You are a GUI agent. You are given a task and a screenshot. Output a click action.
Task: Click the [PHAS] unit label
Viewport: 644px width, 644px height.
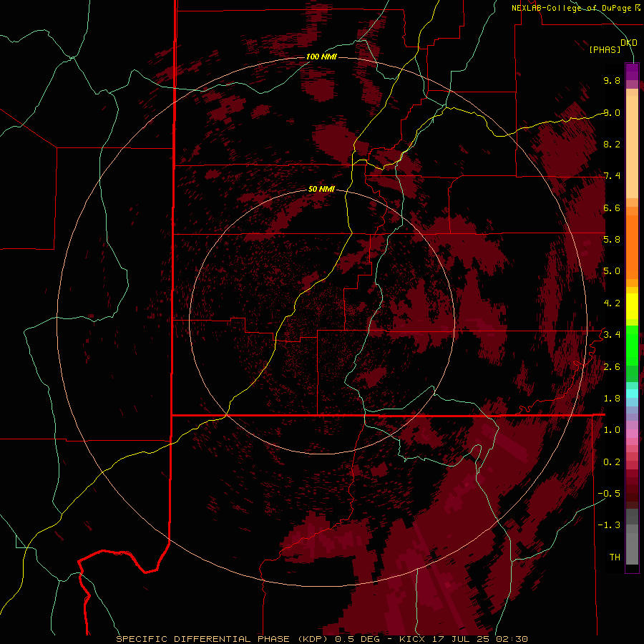click(x=605, y=50)
